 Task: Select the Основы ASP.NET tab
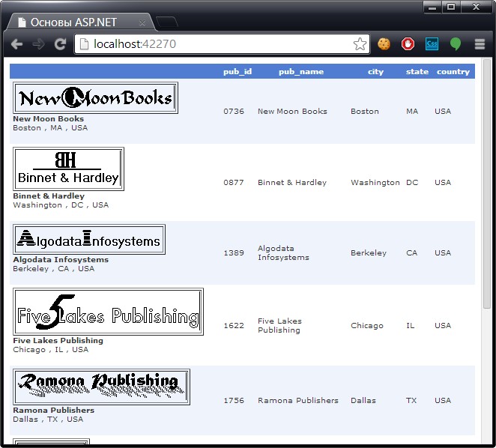point(81,22)
